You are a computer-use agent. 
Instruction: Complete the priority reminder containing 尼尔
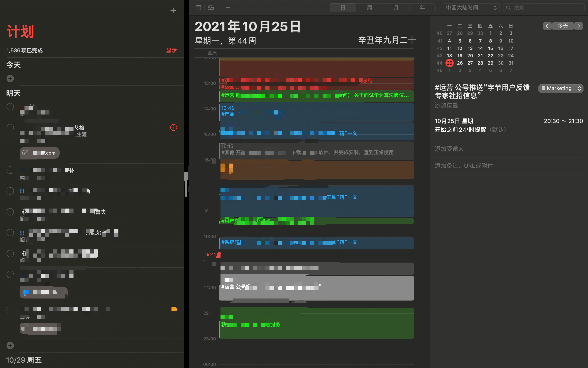10,233
